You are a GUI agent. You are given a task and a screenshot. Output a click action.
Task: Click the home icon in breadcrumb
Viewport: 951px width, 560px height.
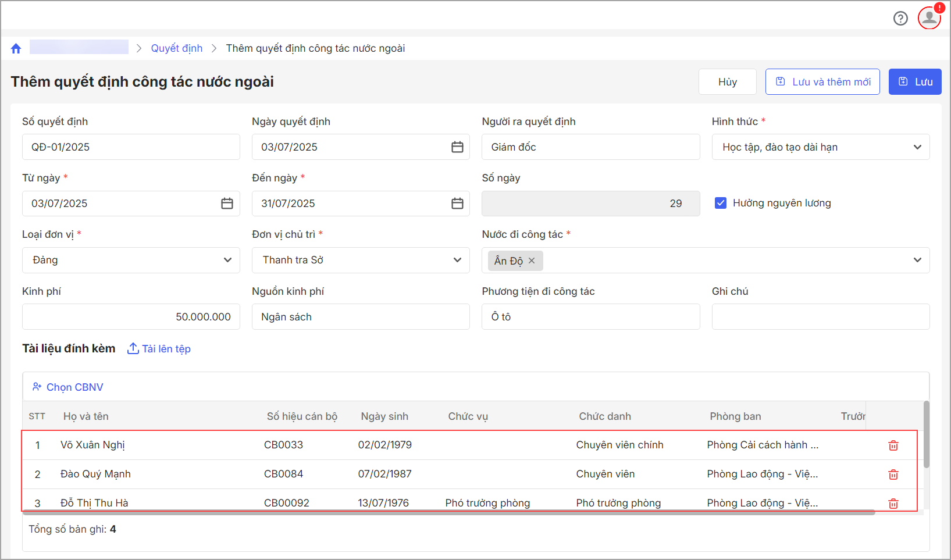[x=16, y=48]
